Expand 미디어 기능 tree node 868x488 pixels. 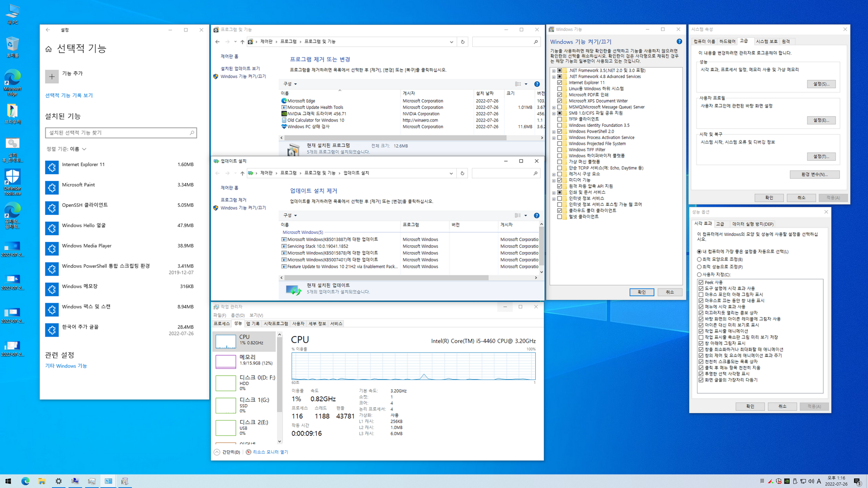coord(554,181)
